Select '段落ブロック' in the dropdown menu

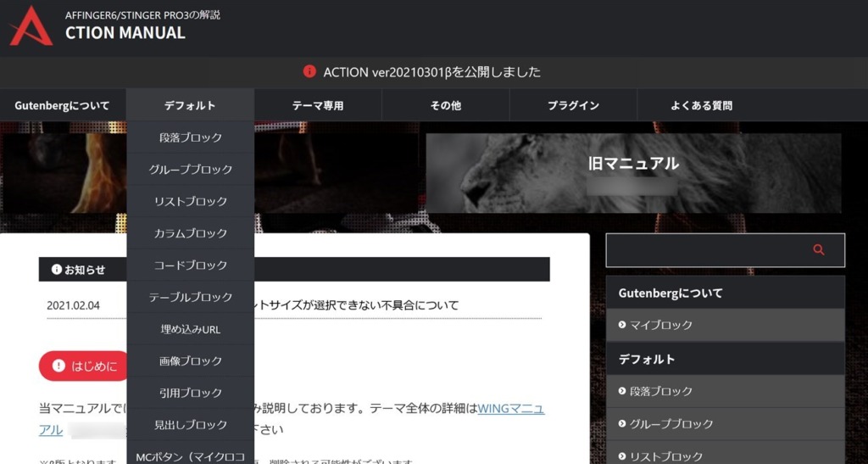[191, 137]
